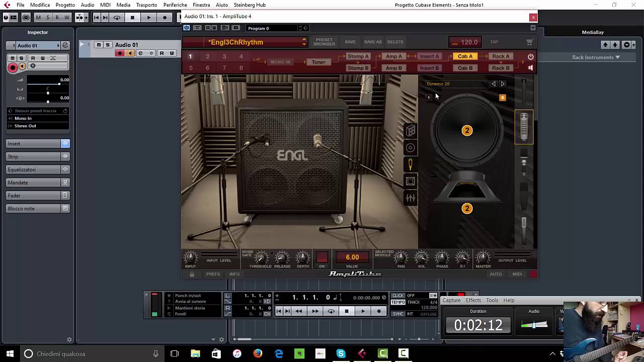Edit channel settings for Audio 01 inspector

65,45
